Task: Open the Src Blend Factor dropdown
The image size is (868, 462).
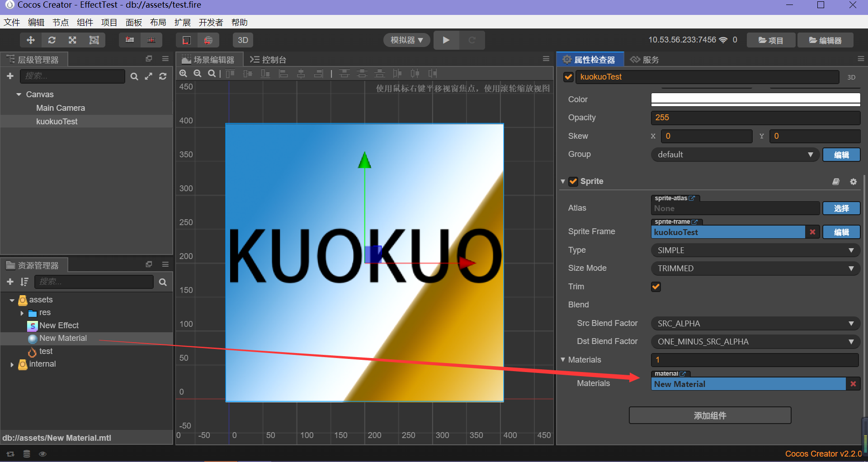Action: 755,324
